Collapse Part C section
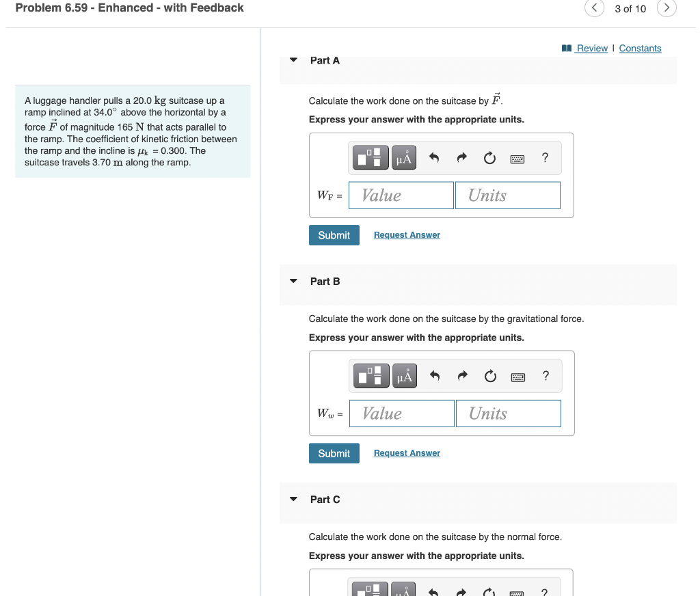 [293, 499]
